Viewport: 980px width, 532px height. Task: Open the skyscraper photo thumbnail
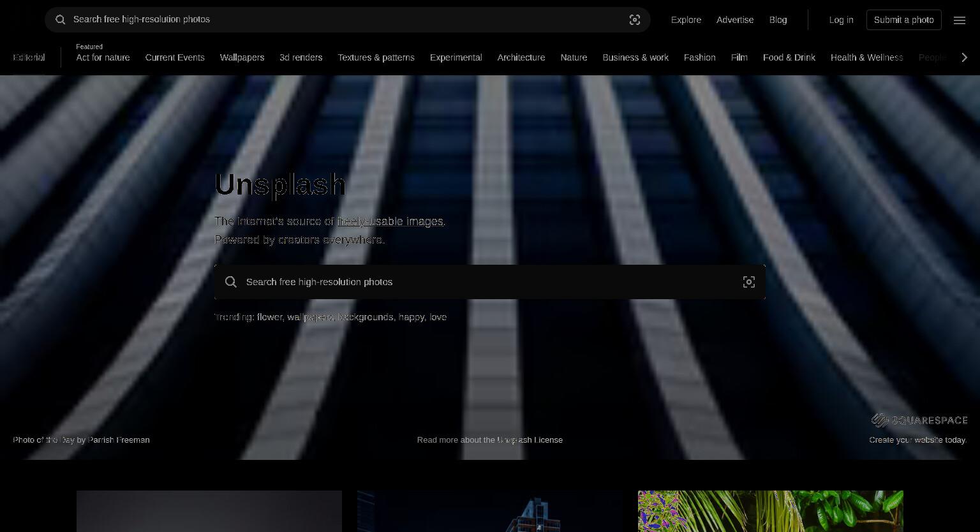(490, 511)
